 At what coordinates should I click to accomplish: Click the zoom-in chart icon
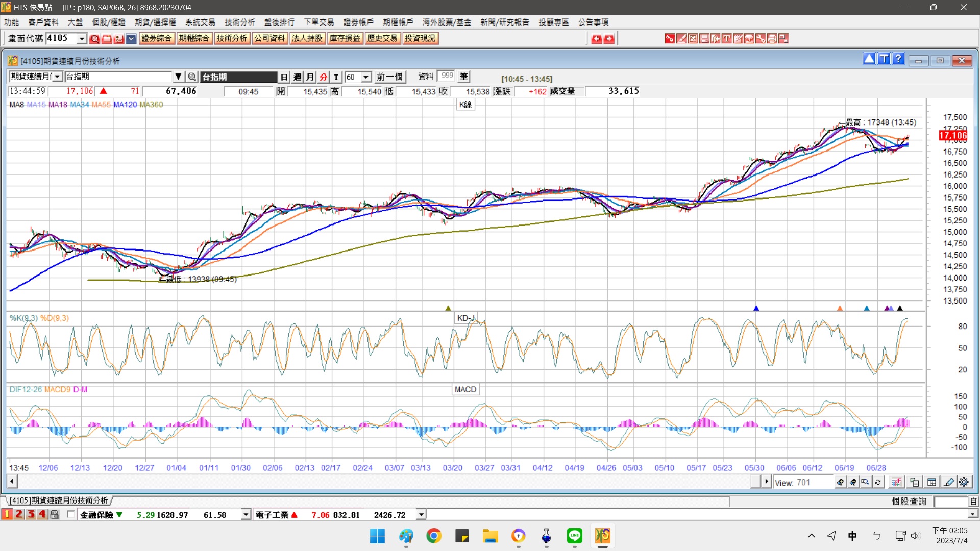coord(840,482)
